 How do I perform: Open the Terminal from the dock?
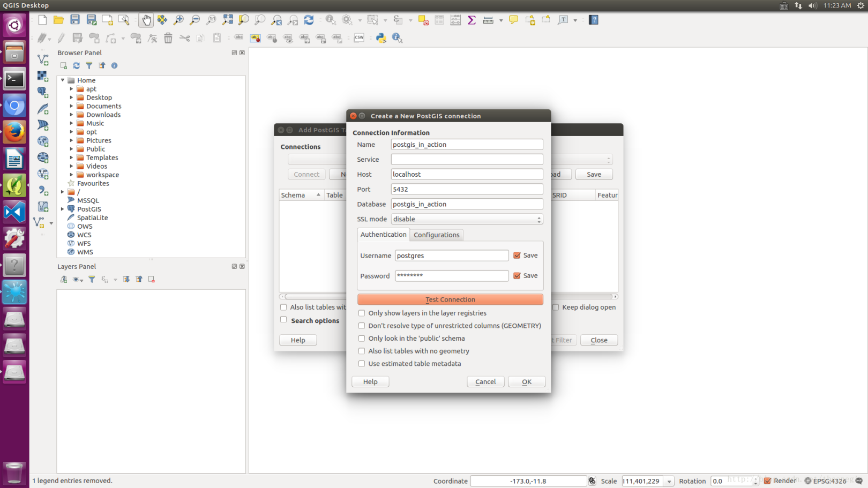click(x=14, y=79)
